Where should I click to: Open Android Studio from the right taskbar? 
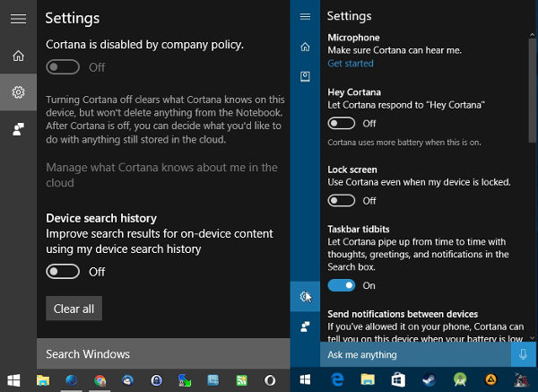(x=460, y=379)
